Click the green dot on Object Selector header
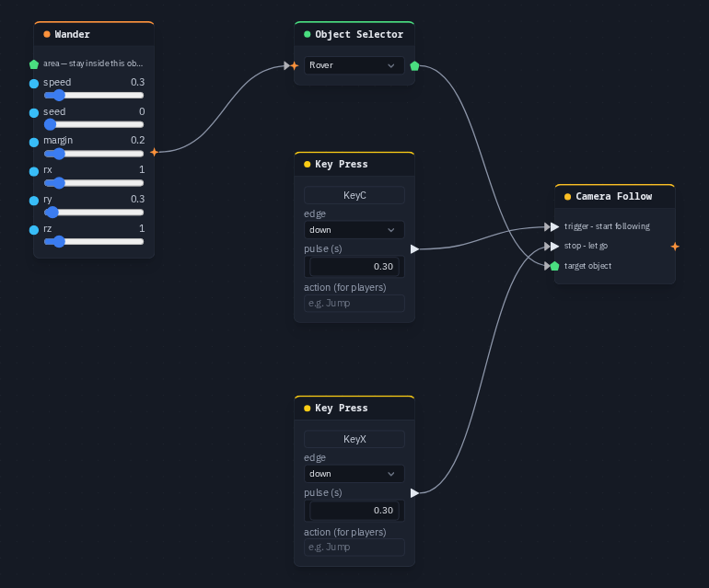709x588 pixels. 307,34
